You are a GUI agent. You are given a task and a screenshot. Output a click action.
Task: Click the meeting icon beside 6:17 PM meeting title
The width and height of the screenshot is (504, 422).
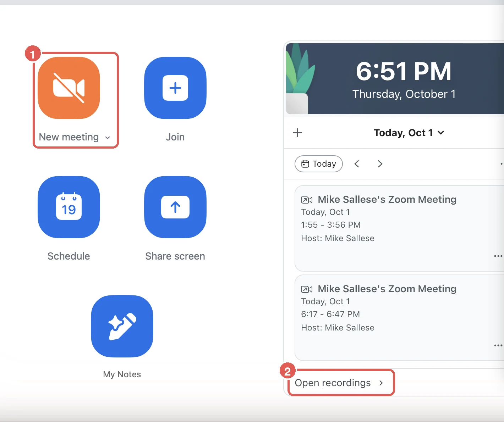click(x=307, y=289)
